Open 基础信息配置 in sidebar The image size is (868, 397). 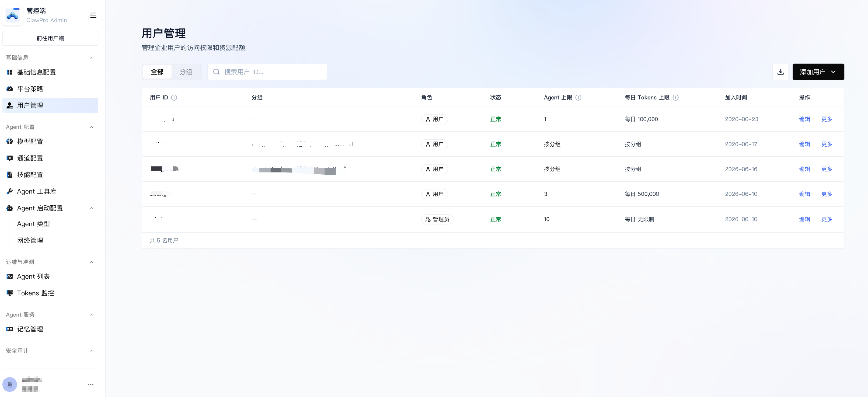click(50, 72)
